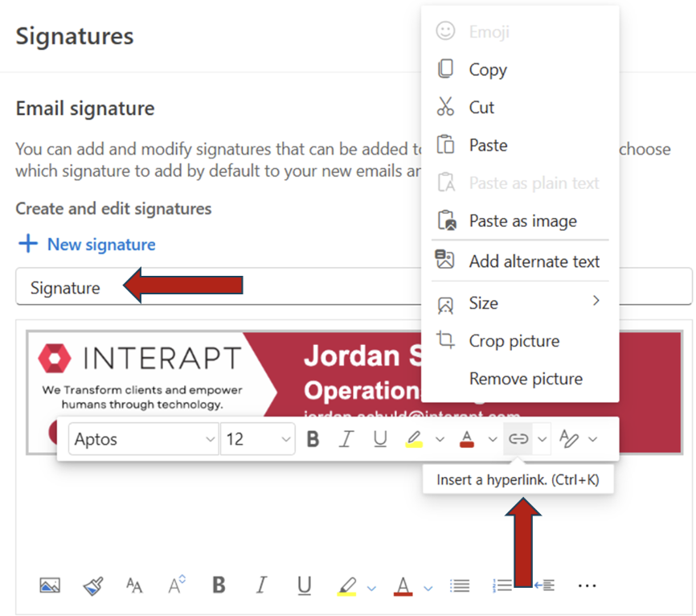Toggle Bold in the floating toolbar
Image resolution: width=696 pixels, height=616 pixels.
[x=313, y=439]
